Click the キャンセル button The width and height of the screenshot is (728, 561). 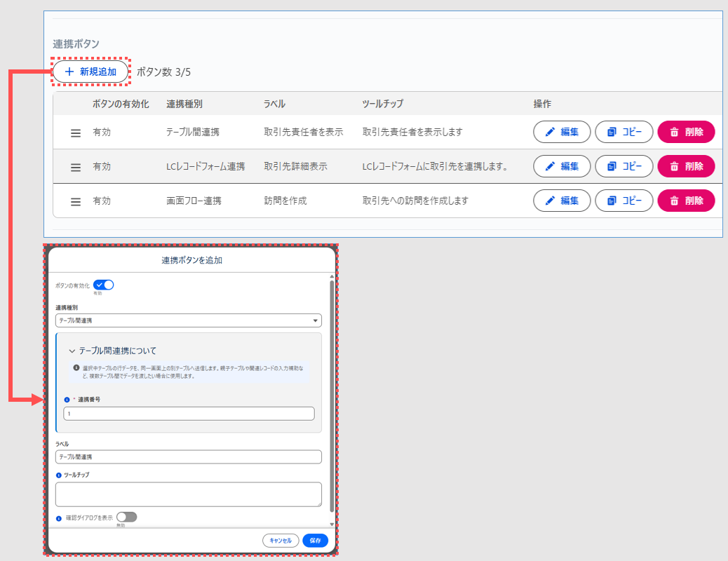281,541
